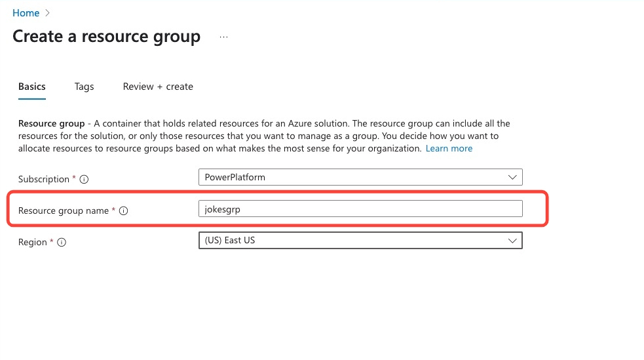Open the Subscription info tooltip icon
644x360 pixels.
(x=84, y=179)
